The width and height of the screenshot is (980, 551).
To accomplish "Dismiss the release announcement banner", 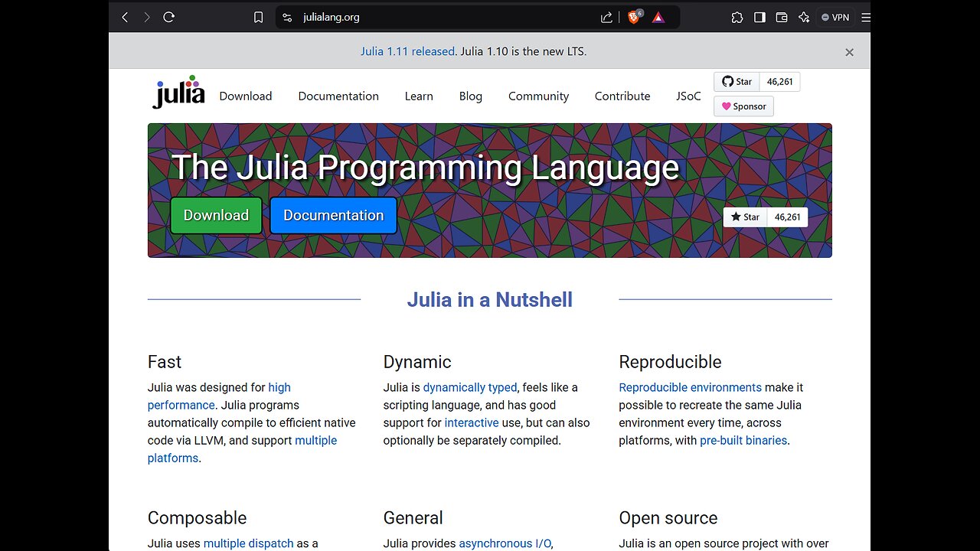I will [x=849, y=52].
